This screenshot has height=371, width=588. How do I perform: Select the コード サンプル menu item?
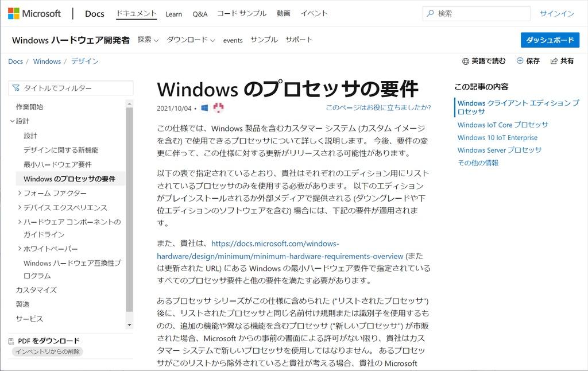point(242,14)
